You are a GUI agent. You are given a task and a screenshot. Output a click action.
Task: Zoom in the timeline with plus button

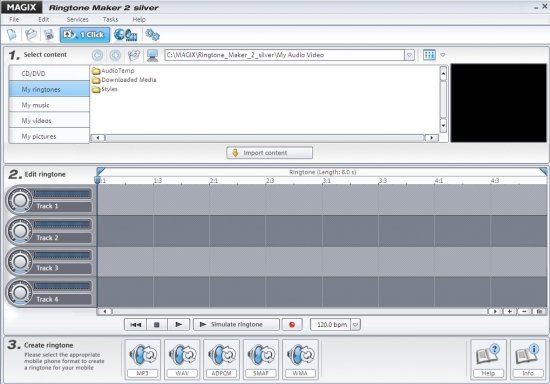coord(509,311)
